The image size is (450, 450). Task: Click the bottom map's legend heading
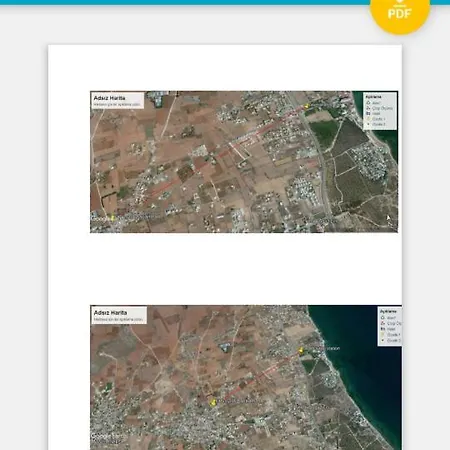click(x=388, y=311)
